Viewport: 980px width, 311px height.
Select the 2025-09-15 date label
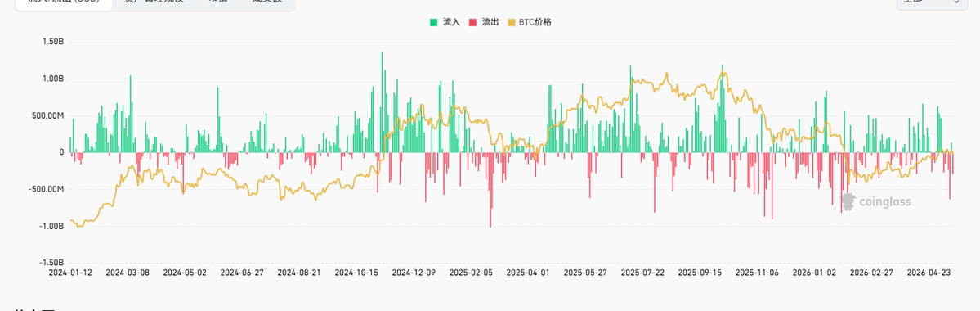[700, 273]
